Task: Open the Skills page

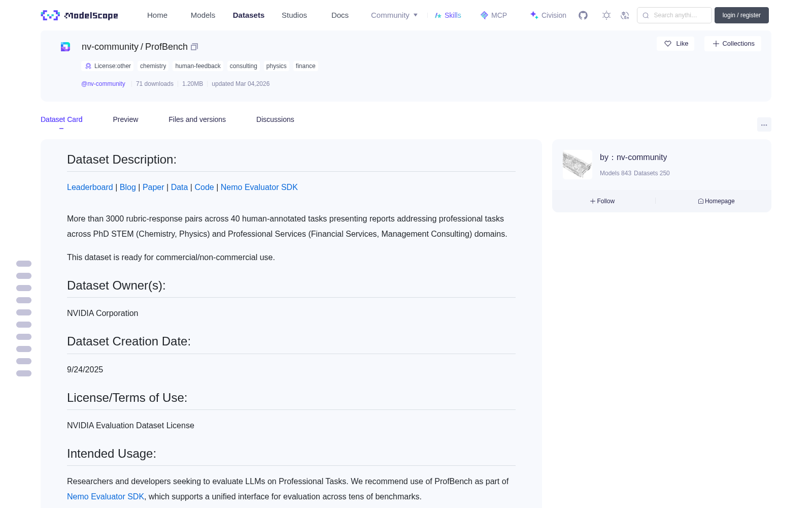Action: click(x=448, y=15)
